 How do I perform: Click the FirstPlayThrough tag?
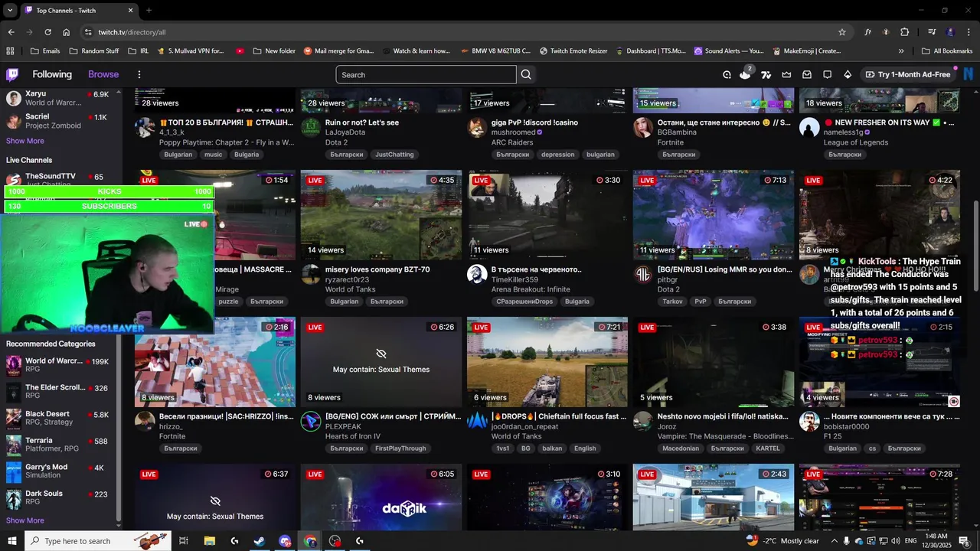click(400, 448)
